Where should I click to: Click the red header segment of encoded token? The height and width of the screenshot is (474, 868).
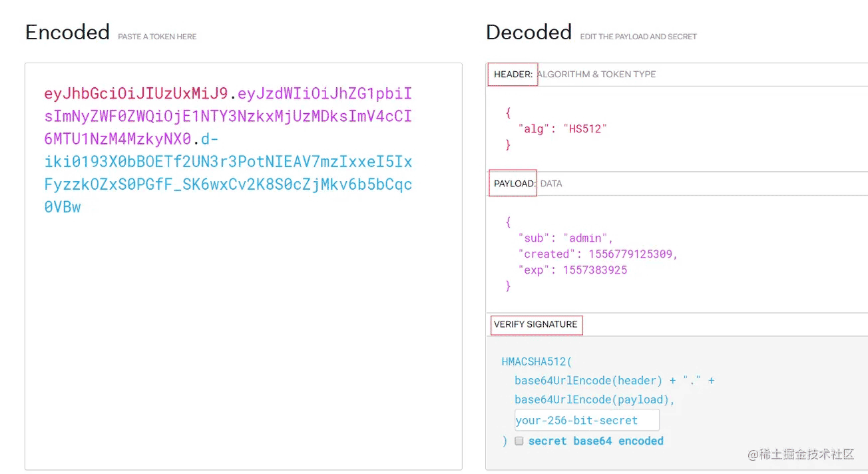[x=136, y=93]
